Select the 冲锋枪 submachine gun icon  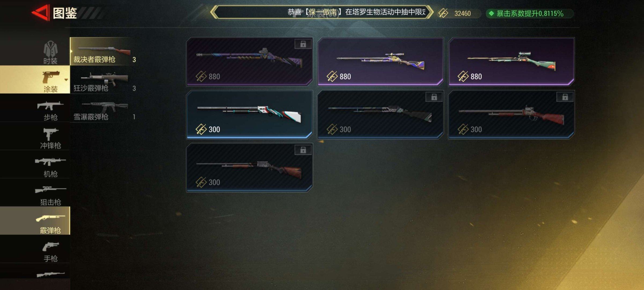pyautogui.click(x=50, y=134)
